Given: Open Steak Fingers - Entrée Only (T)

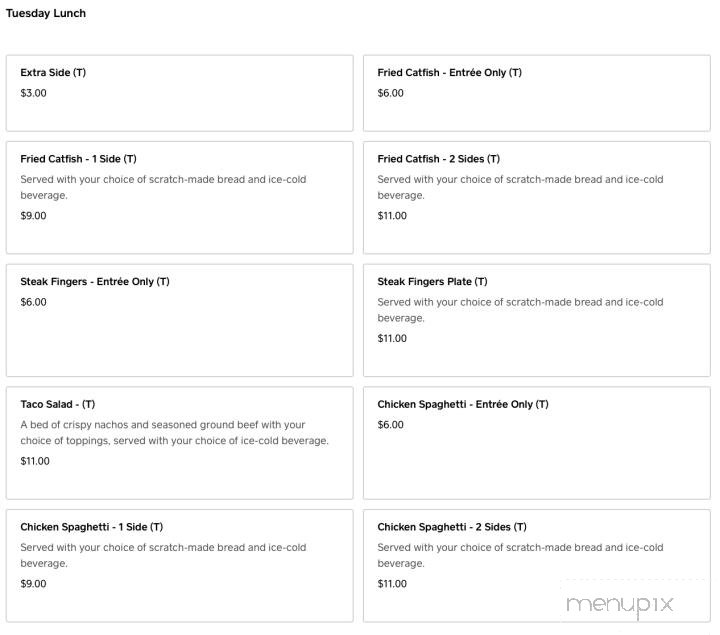Looking at the screenshot, I should (x=95, y=282).
